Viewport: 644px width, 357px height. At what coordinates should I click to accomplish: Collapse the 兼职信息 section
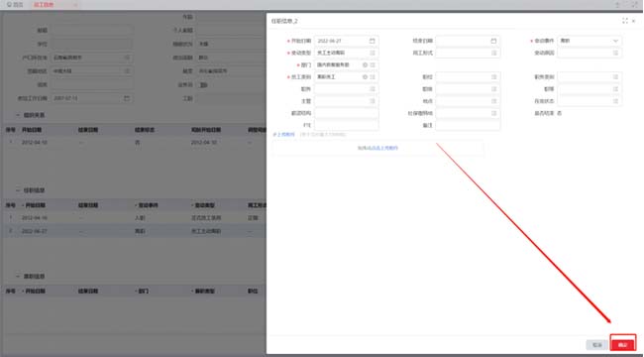(18, 277)
